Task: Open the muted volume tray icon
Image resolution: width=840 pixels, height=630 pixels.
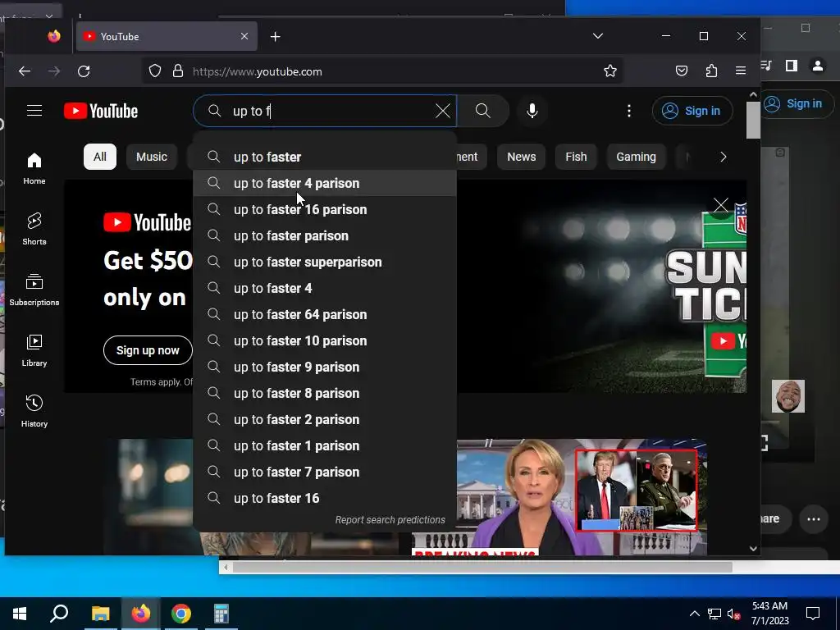Action: tap(733, 614)
